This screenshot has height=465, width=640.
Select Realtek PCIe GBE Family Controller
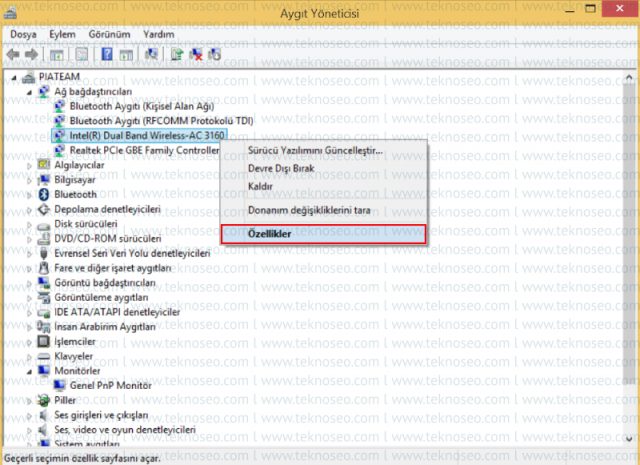click(144, 150)
